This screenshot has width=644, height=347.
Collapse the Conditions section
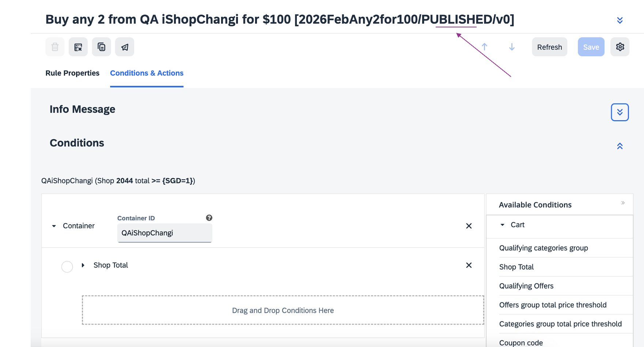click(620, 146)
